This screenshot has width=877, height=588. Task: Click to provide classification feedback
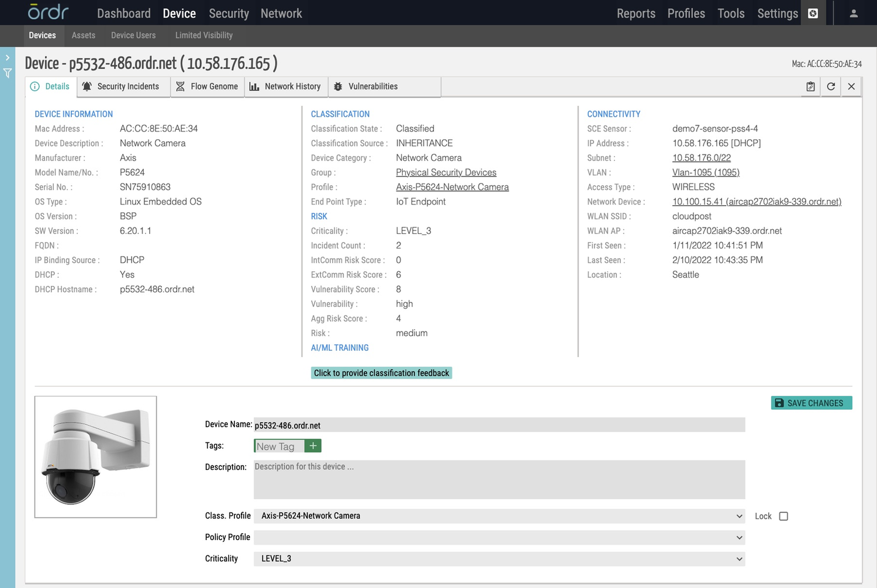[381, 372]
